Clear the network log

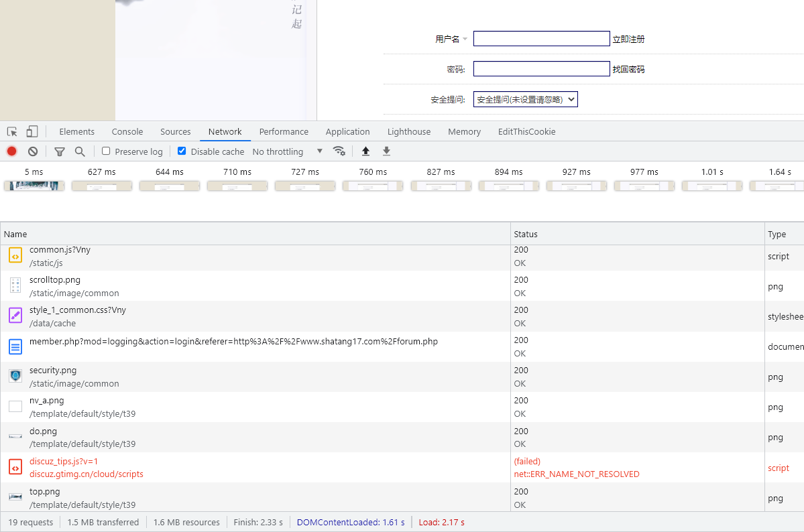click(33, 151)
